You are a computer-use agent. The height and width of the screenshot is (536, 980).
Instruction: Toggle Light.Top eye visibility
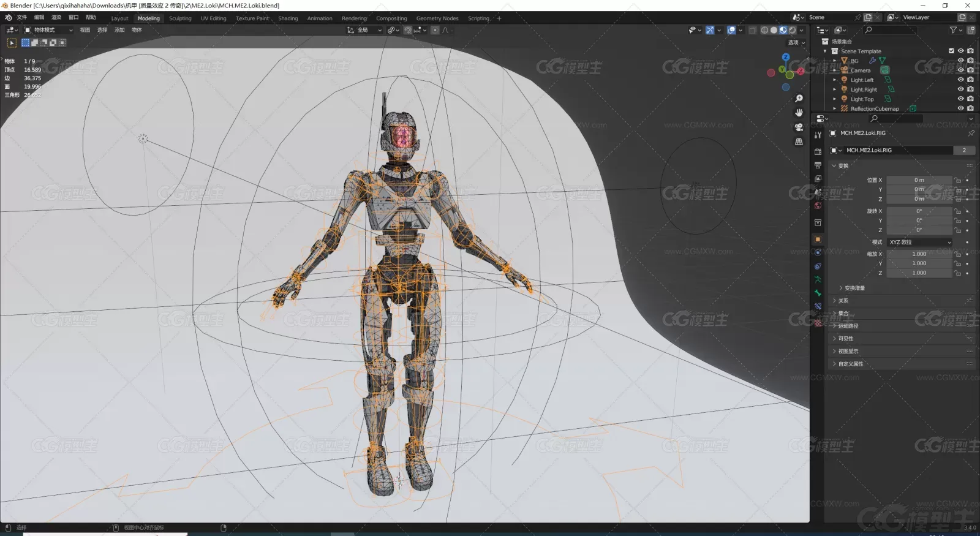960,99
